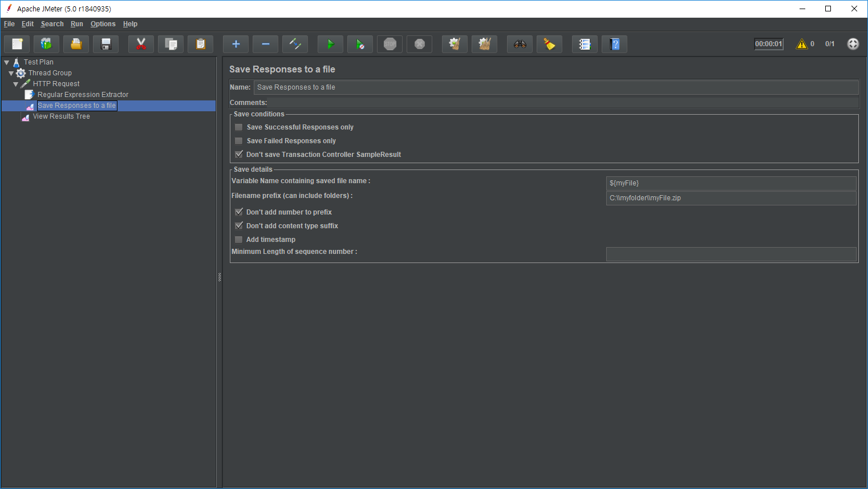The width and height of the screenshot is (868, 489).
Task: Click the Save Responses to a file heading
Action: click(282, 69)
